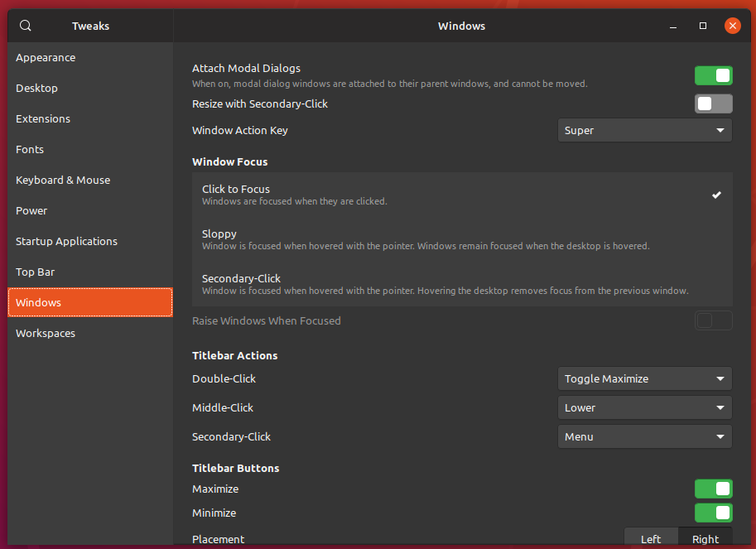The image size is (756, 549).
Task: Disable the Maximize titlebar button switch
Action: coord(714,489)
